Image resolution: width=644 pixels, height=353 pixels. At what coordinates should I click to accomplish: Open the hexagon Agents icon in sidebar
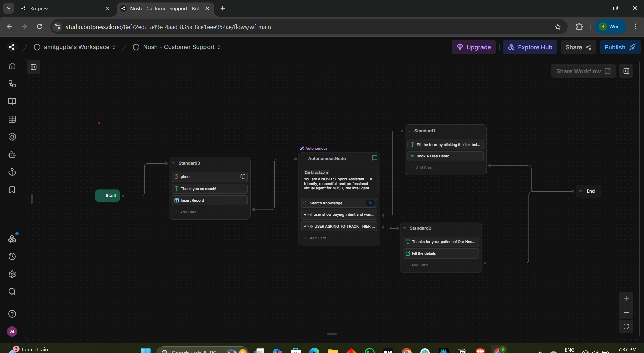12,137
